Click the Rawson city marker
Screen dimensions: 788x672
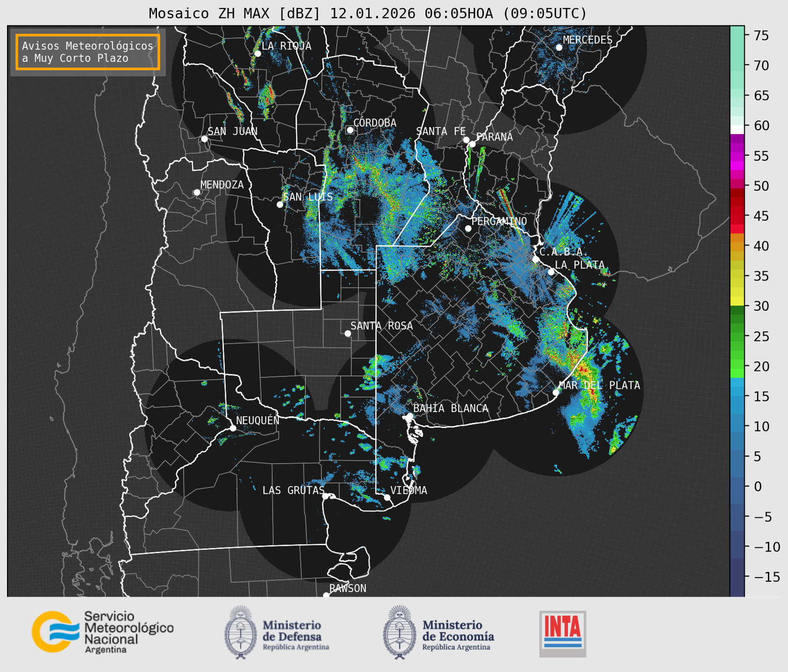tap(326, 595)
